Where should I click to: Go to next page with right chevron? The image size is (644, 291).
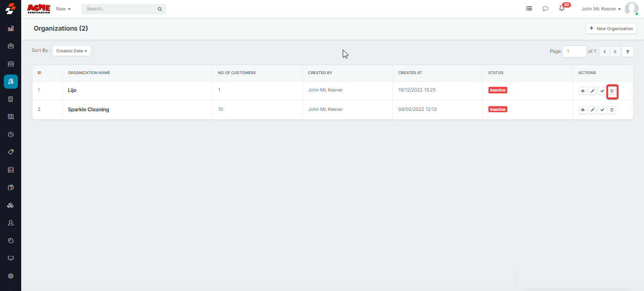point(615,51)
